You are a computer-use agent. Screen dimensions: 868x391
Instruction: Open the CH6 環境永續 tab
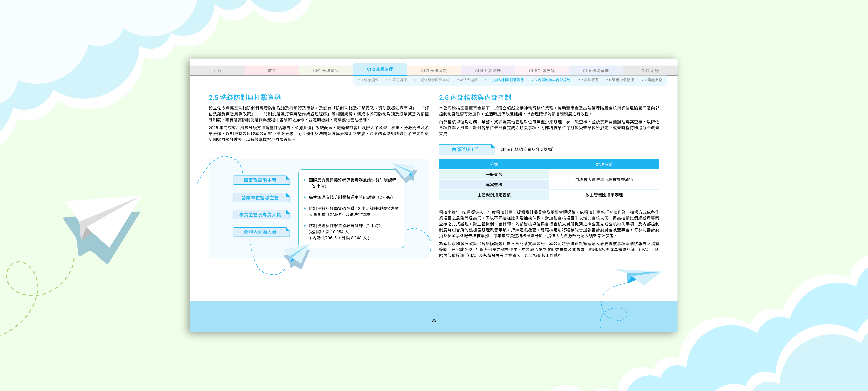(x=596, y=70)
